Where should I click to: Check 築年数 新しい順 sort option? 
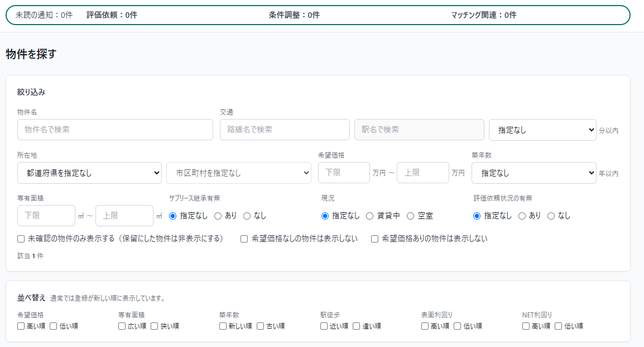(223, 326)
